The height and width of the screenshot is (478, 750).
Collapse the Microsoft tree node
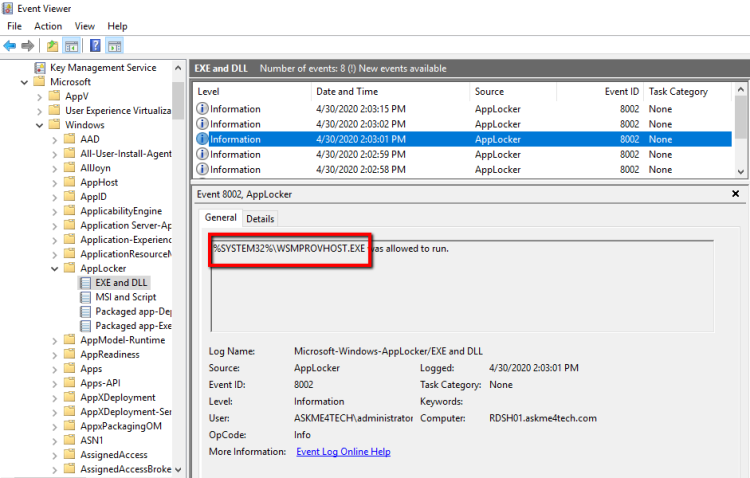point(24,82)
